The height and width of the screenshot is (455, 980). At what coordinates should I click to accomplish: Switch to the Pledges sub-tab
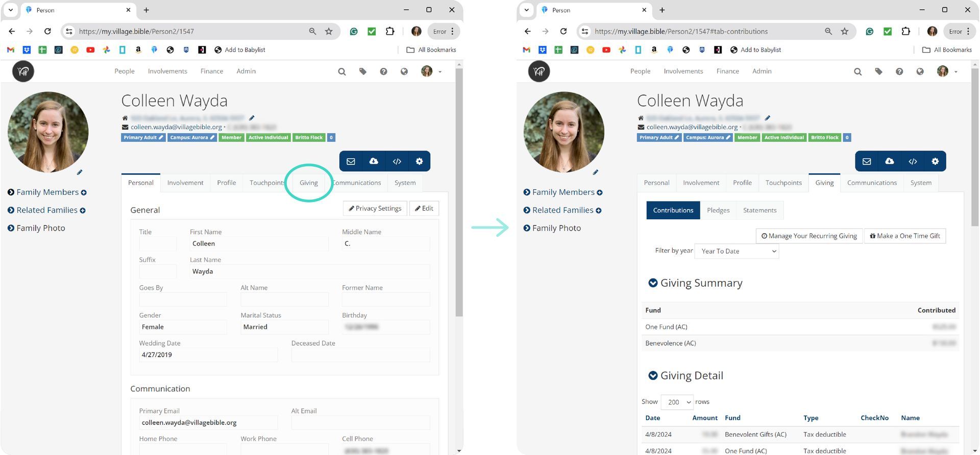click(x=718, y=210)
